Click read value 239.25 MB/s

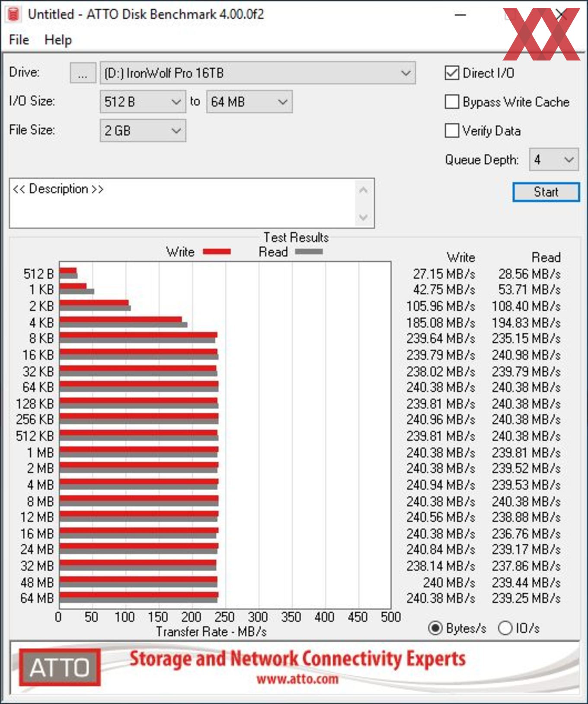(x=526, y=598)
